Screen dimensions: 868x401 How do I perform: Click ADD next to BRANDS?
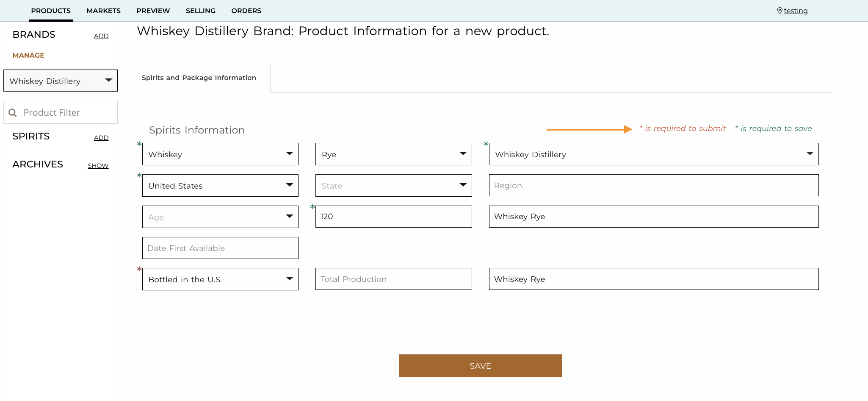[x=101, y=36]
